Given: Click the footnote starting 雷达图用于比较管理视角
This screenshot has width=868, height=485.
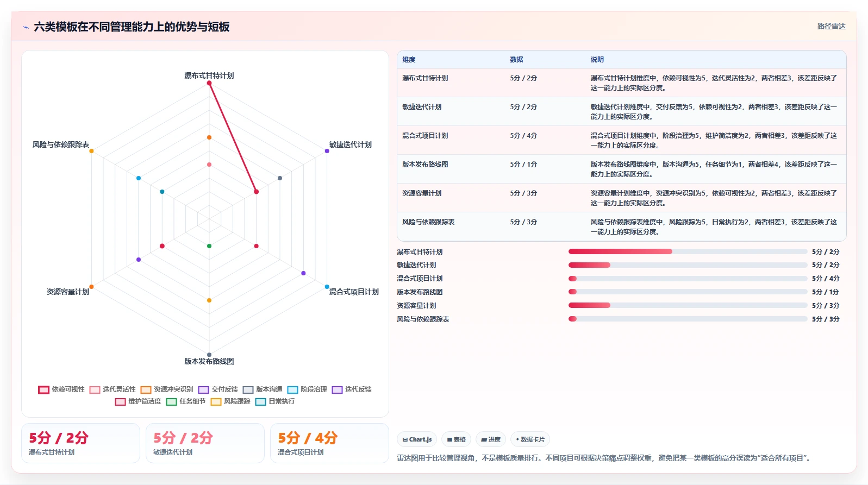Looking at the screenshot, I should coord(605,458).
